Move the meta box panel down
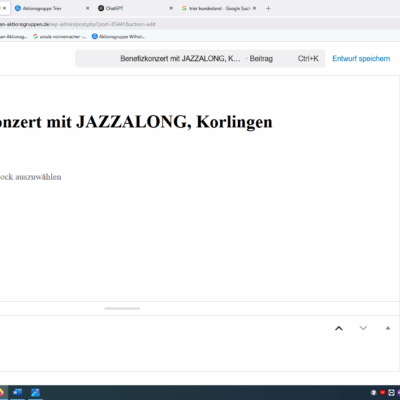Viewport: 400px width, 400px height. click(363, 328)
